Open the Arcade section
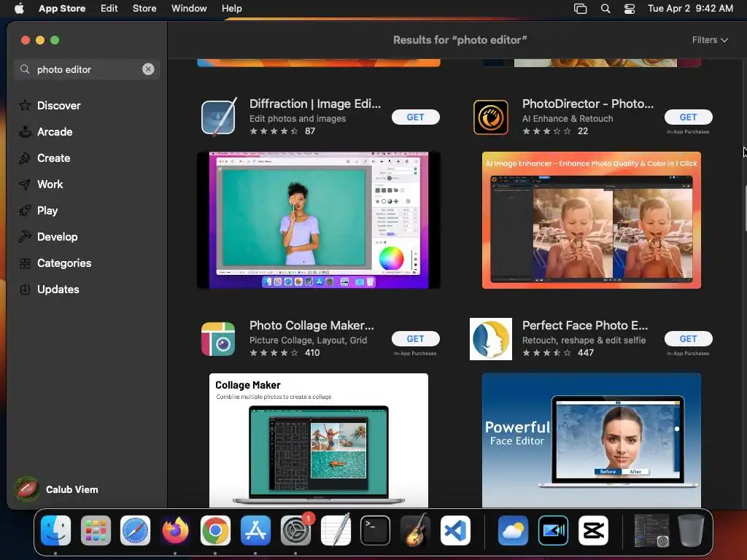 coord(46,132)
